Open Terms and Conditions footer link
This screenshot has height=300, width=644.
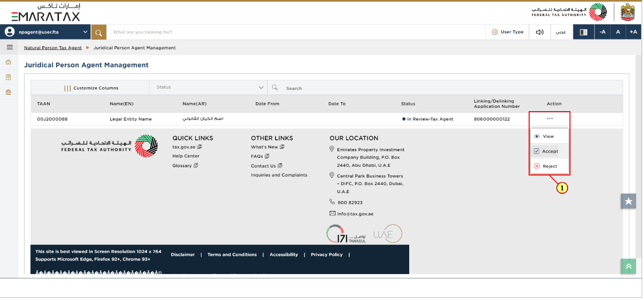pos(232,254)
